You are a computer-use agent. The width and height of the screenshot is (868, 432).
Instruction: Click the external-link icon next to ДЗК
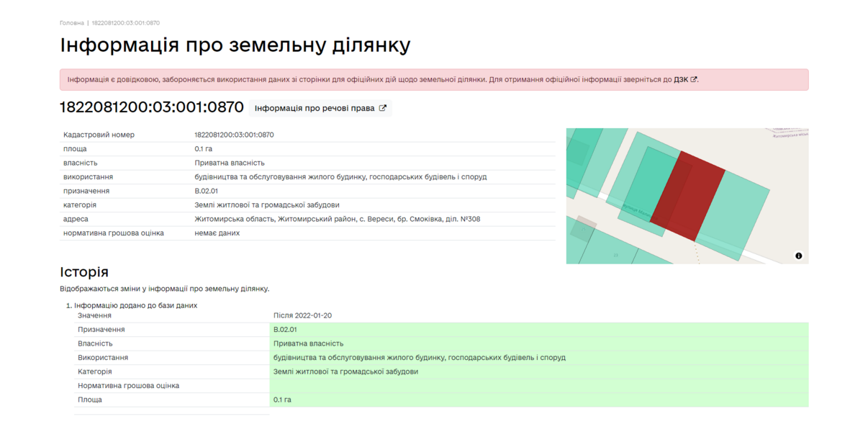point(694,80)
